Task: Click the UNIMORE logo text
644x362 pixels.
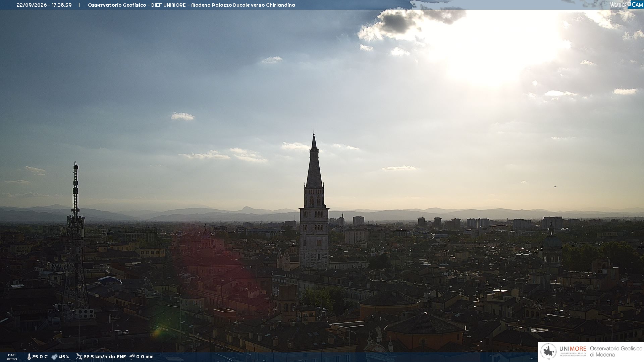Action: coord(573,349)
